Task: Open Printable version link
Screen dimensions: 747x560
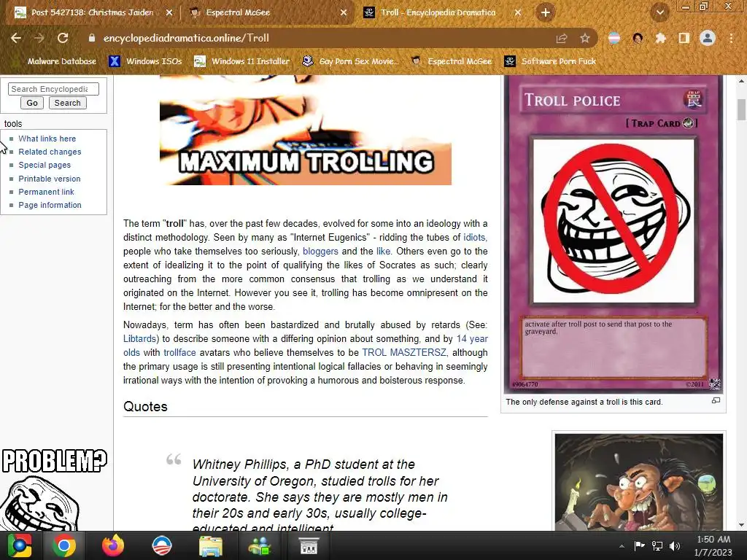Action: pos(50,179)
